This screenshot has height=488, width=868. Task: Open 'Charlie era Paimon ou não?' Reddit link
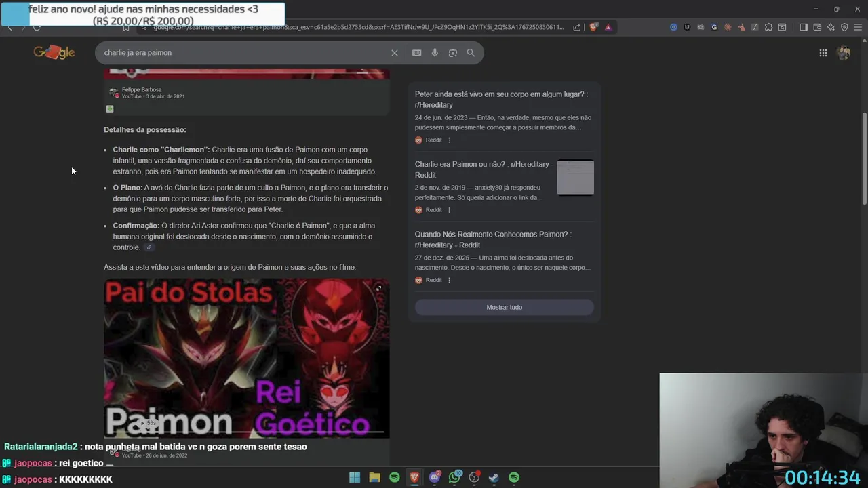tap(484, 169)
